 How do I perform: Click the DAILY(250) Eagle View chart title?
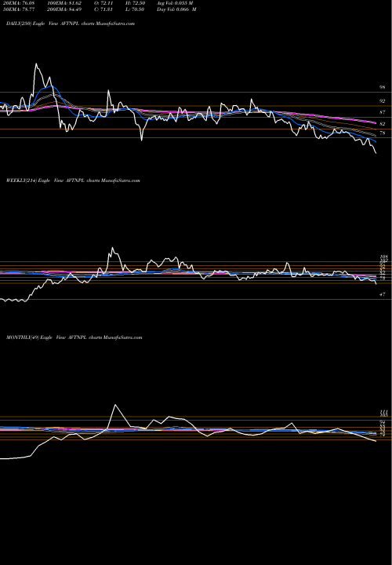[x=71, y=24]
